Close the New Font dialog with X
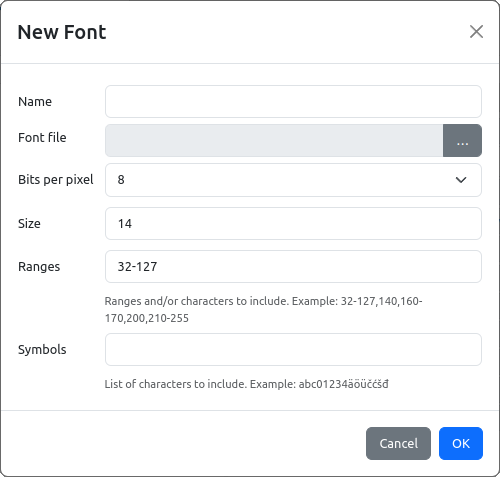Screen dimensions: 500x477 coord(476,32)
